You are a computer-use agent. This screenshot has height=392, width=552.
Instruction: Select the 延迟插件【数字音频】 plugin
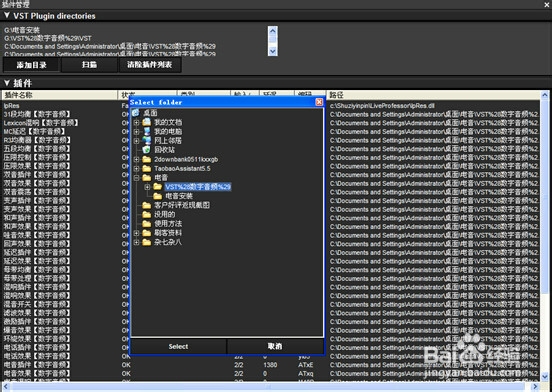click(37, 252)
